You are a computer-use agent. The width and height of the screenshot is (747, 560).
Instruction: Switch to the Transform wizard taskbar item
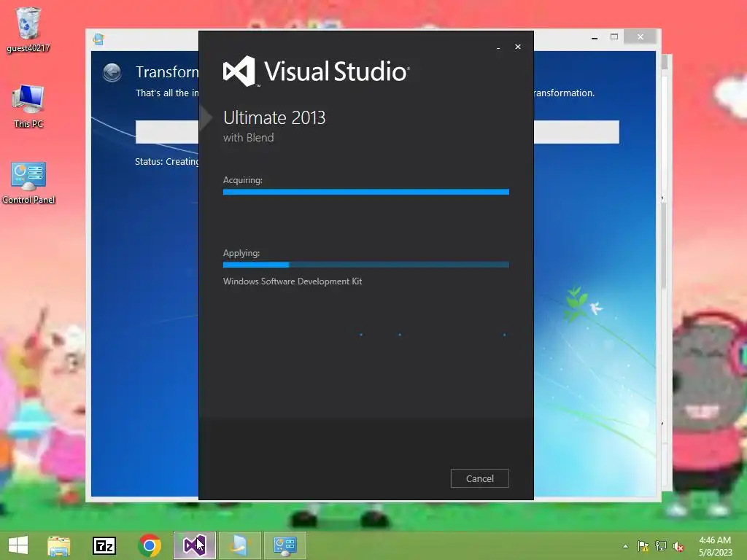pos(239,545)
